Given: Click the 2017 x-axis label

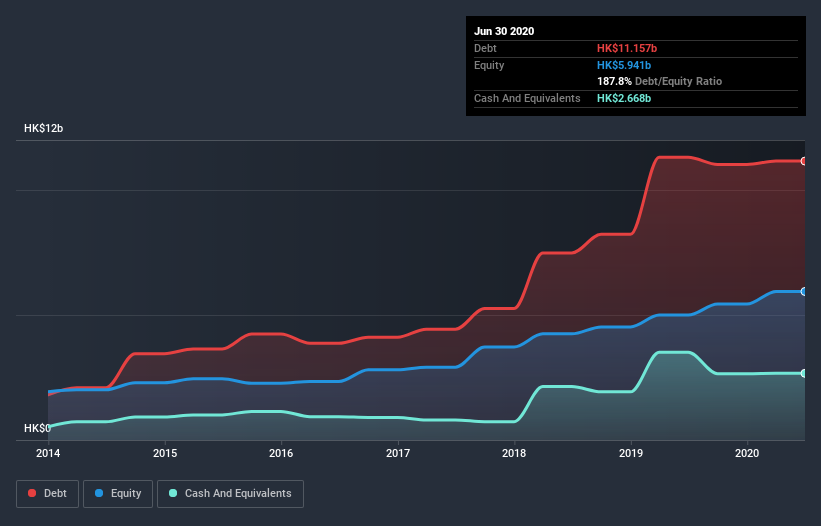Looking at the screenshot, I should (x=398, y=453).
